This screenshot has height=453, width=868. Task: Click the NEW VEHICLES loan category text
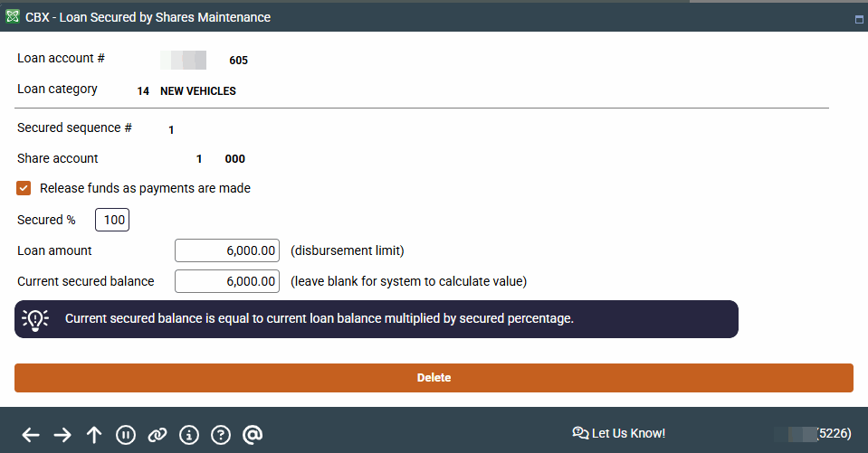198,91
